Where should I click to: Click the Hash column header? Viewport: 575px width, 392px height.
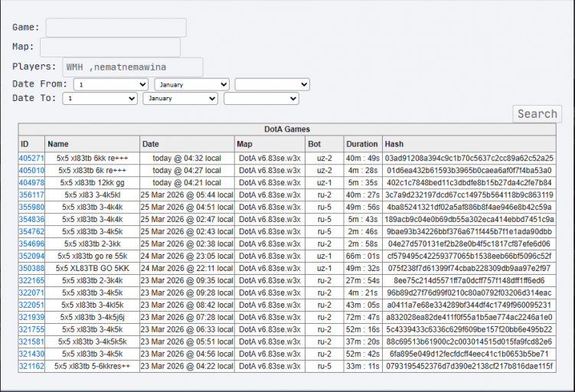469,144
